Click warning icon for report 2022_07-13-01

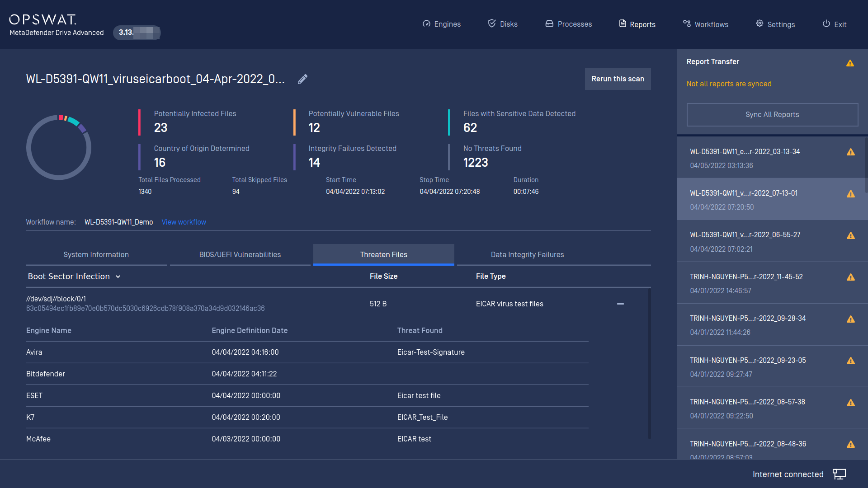[851, 194]
